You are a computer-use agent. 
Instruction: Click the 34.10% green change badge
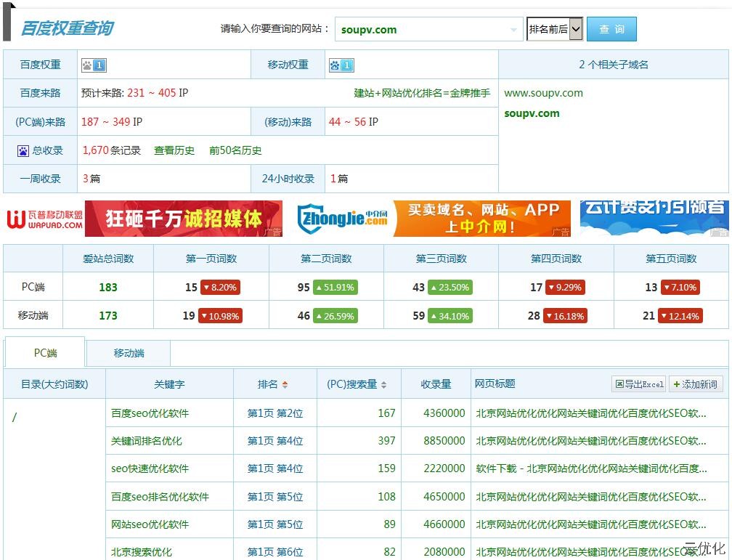click(450, 316)
